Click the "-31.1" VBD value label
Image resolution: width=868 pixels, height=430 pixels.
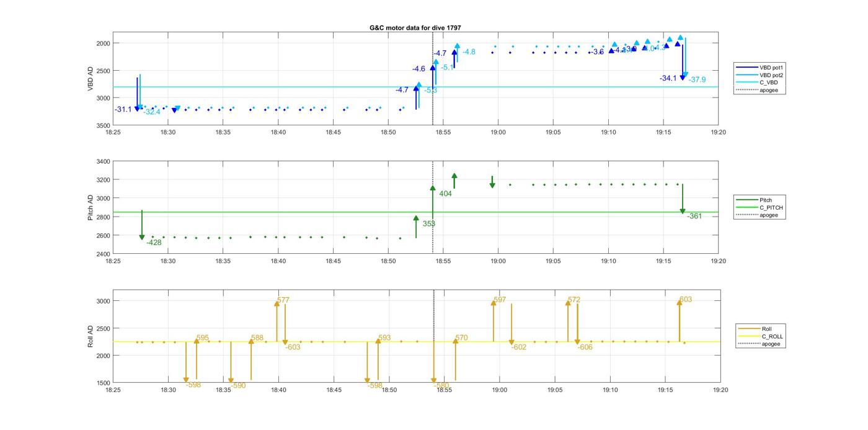point(123,110)
